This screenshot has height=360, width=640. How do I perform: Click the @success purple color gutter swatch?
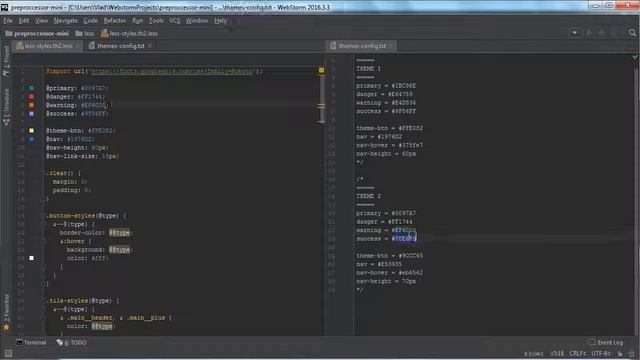31,114
